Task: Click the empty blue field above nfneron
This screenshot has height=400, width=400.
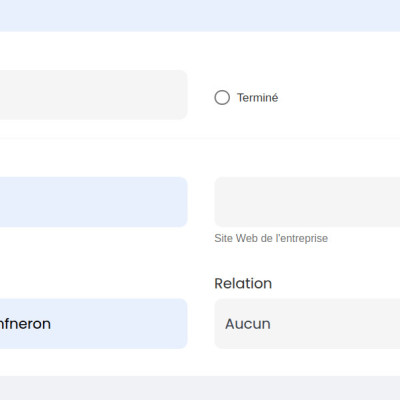Action: pos(94,202)
